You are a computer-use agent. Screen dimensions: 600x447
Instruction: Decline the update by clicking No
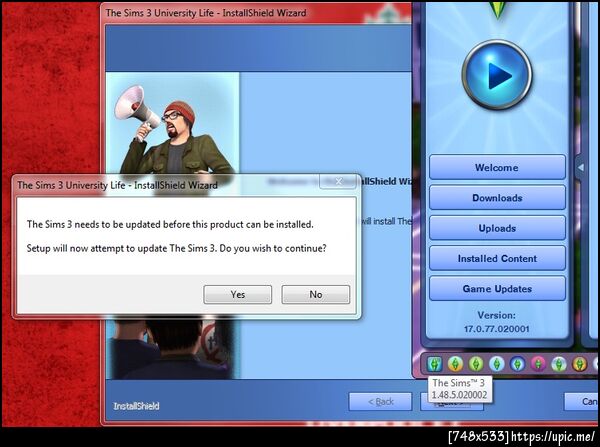click(x=316, y=294)
